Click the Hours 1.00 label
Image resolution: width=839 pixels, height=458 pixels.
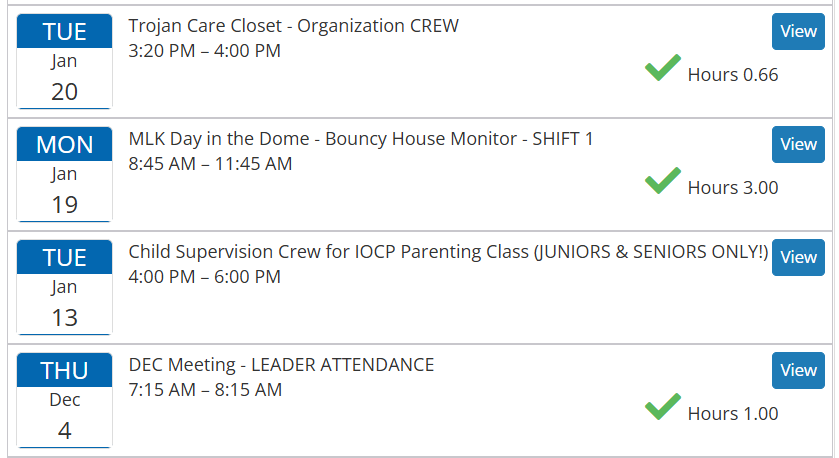732,414
